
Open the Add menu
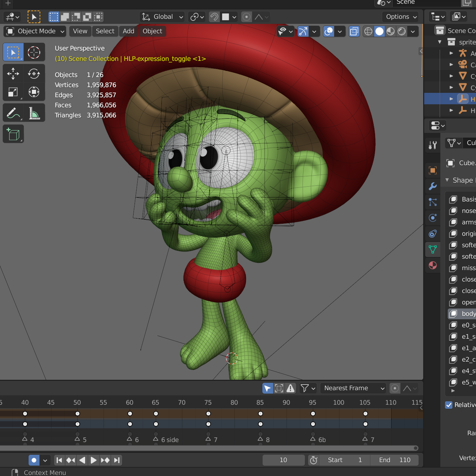pos(129,31)
